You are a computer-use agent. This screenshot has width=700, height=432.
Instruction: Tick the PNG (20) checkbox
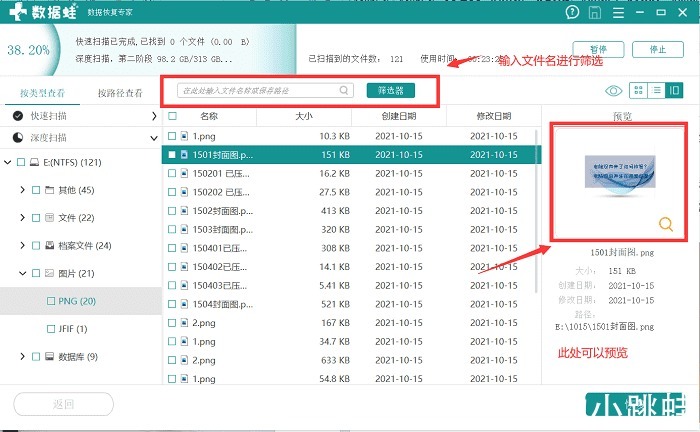(x=51, y=301)
